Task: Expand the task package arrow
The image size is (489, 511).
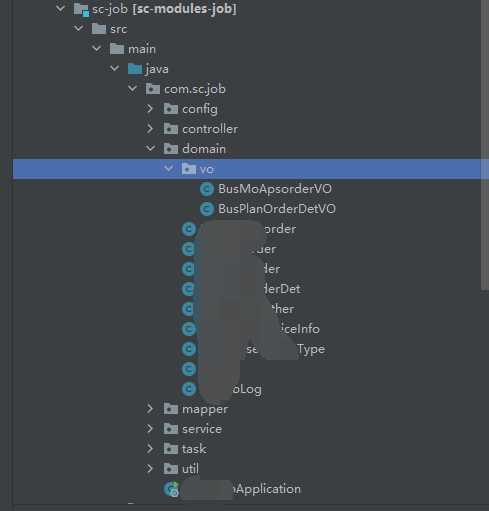Action: pyautogui.click(x=150, y=449)
